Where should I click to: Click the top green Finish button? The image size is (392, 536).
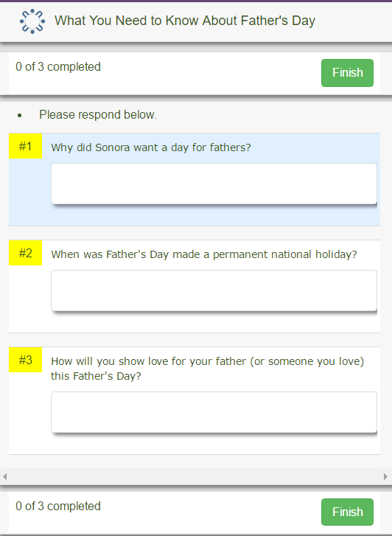tap(347, 73)
